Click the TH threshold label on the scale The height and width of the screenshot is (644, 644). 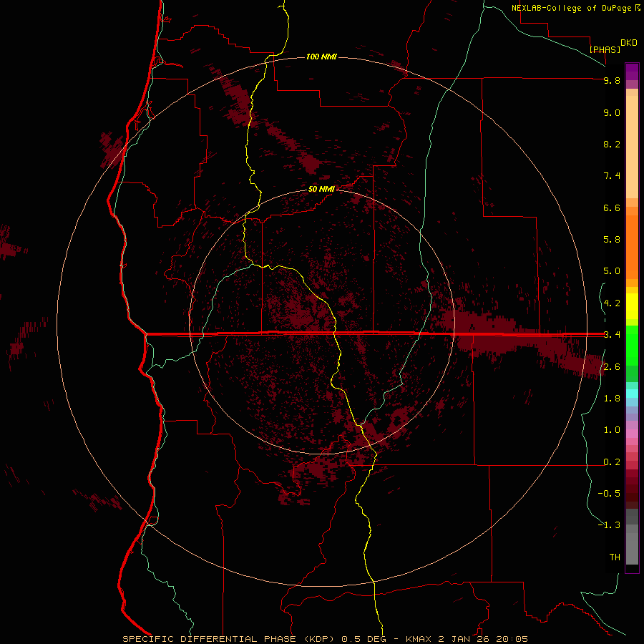tap(615, 557)
